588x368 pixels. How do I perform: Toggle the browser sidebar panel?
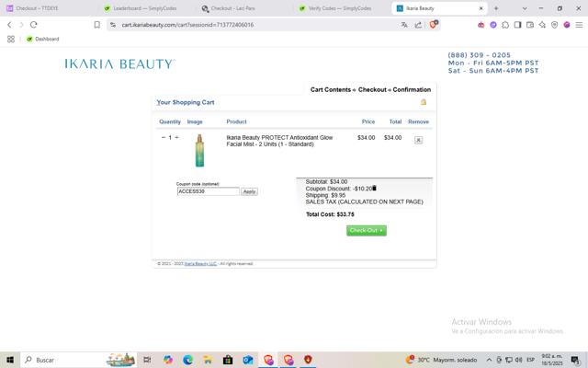click(517, 25)
